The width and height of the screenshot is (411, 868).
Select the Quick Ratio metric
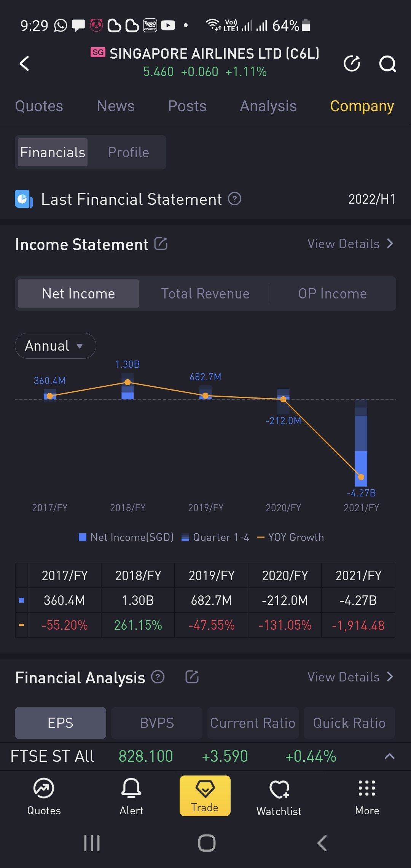(349, 723)
